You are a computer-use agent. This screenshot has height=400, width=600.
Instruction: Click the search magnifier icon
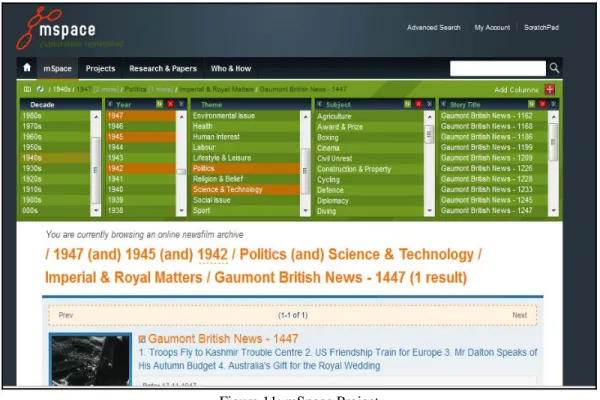(554, 68)
